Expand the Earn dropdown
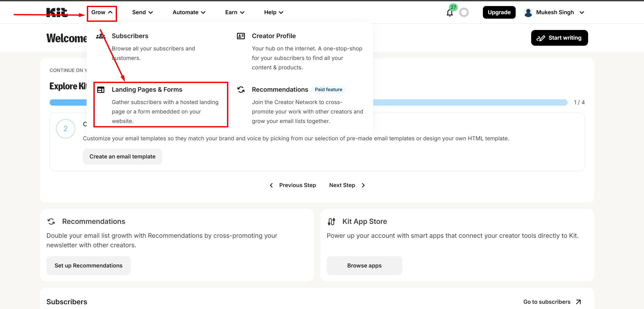 click(235, 12)
